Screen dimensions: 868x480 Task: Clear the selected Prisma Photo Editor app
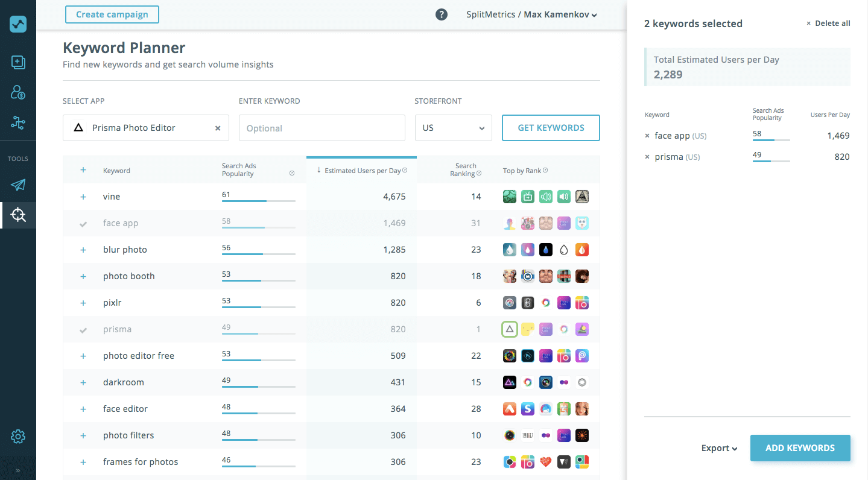[x=218, y=128]
